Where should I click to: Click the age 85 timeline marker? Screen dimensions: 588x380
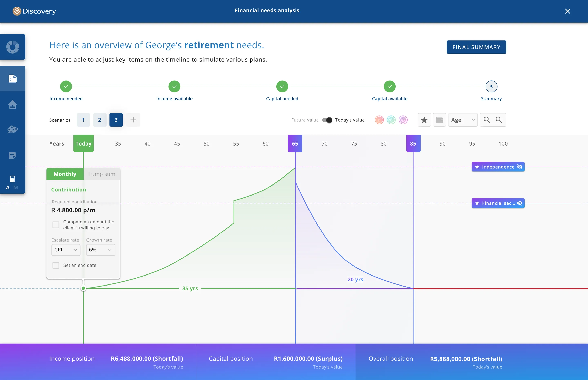413,143
